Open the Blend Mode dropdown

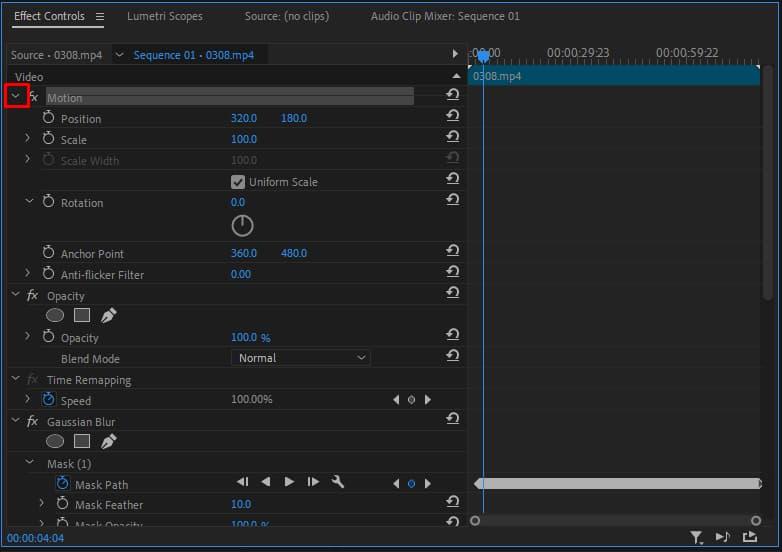click(x=300, y=358)
